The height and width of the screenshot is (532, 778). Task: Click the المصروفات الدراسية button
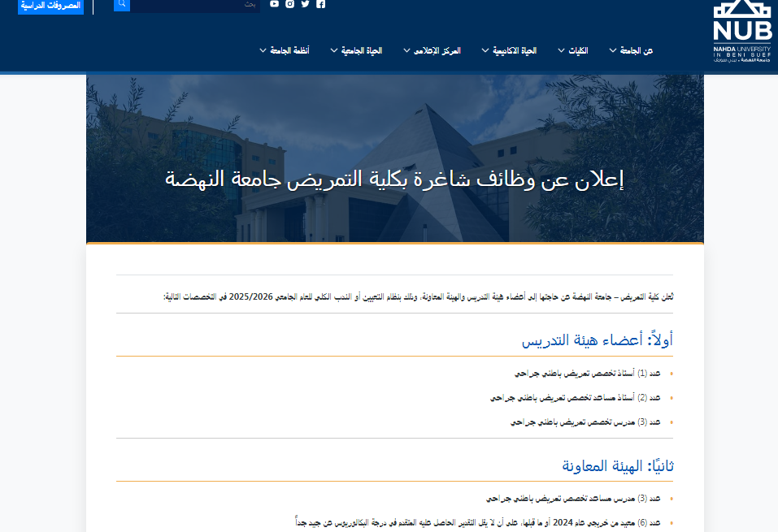tap(50, 6)
